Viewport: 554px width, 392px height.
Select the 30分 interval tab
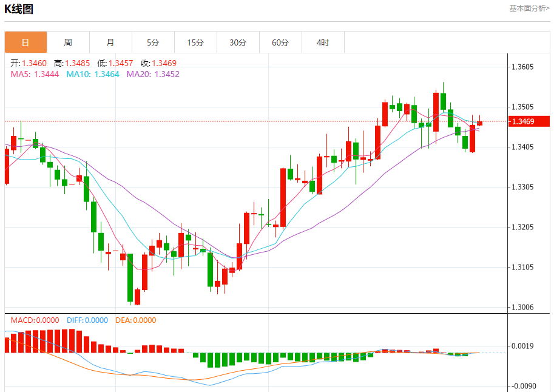pyautogui.click(x=238, y=42)
